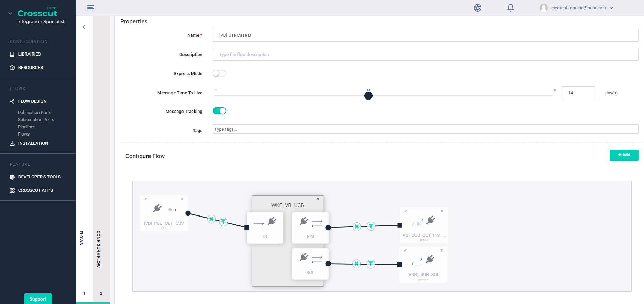The width and height of the screenshot is (644, 304).
Task: Open the notifications bell
Action: click(511, 8)
